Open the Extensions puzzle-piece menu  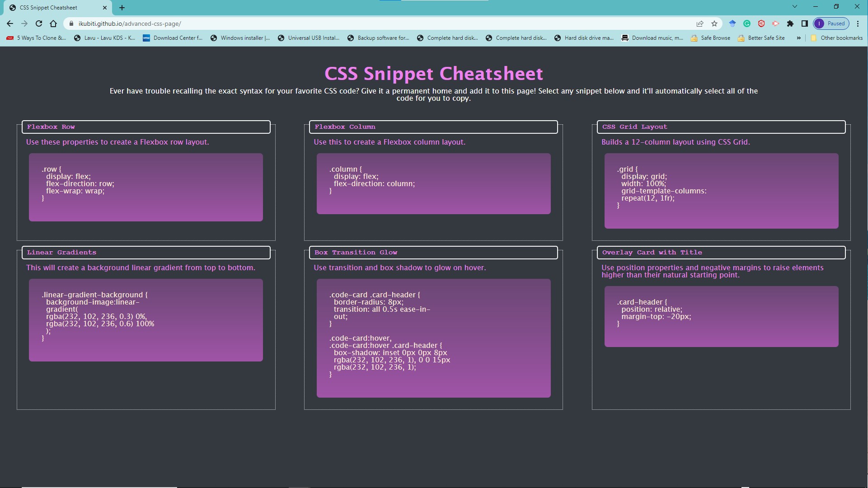(x=790, y=23)
